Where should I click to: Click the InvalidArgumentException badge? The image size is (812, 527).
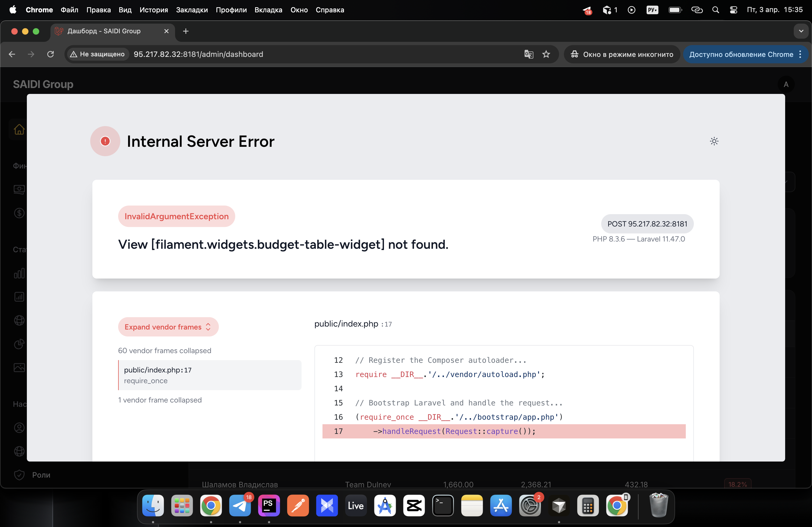(x=176, y=216)
